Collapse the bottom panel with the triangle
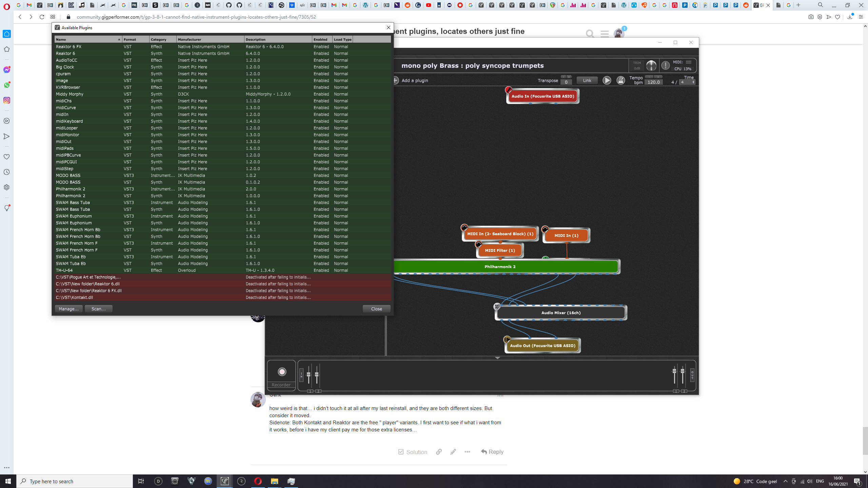 point(497,358)
